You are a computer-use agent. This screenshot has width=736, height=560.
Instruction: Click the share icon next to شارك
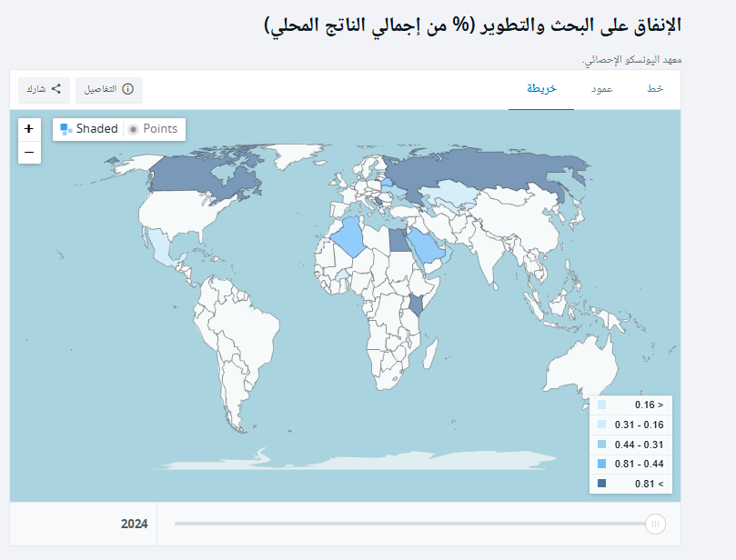click(56, 89)
